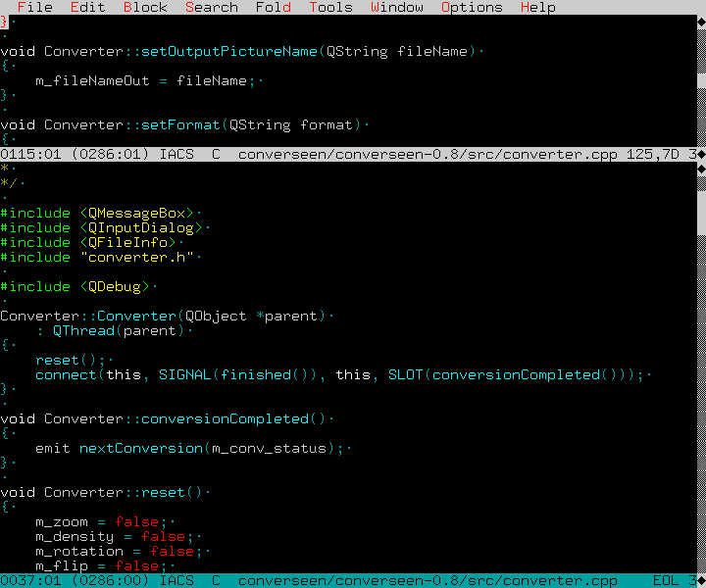The image size is (706, 588).
Task: Open the File menu
Action: coord(34,7)
